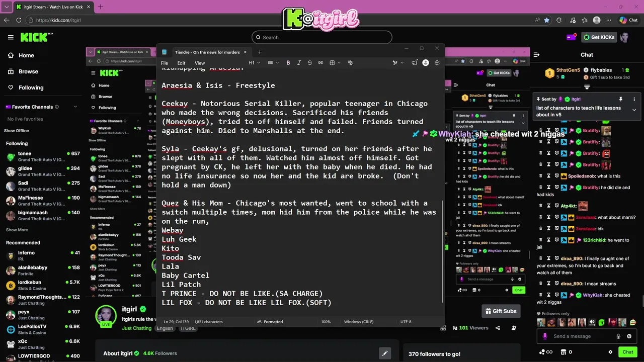The width and height of the screenshot is (644, 362).
Task: Open the Notepad table dropdown
Action: coord(335,63)
